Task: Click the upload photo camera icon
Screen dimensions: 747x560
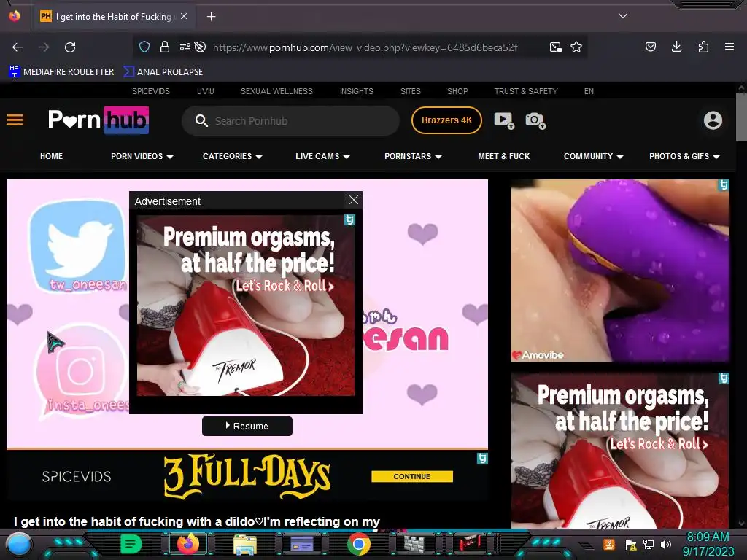Action: (535, 120)
